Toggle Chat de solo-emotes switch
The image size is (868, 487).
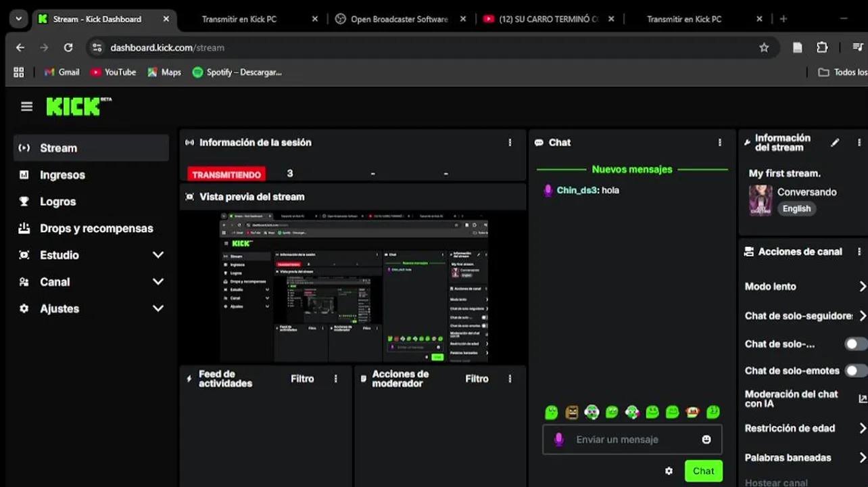pos(856,371)
